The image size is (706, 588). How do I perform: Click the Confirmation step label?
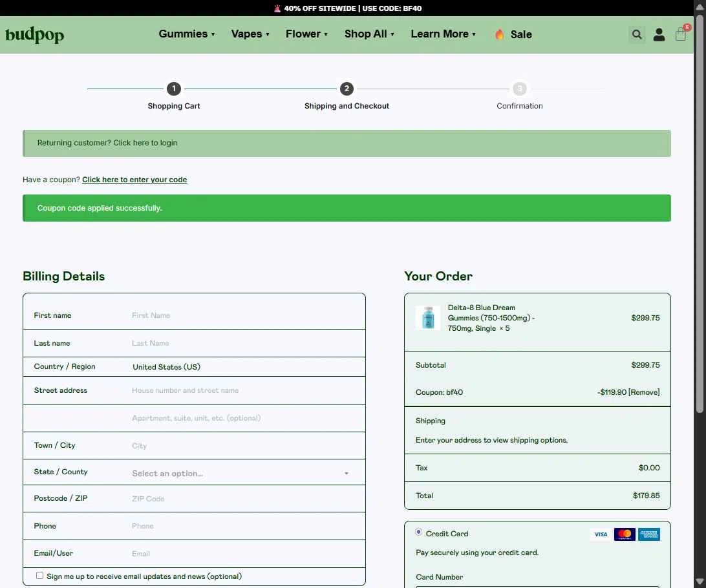[520, 106]
